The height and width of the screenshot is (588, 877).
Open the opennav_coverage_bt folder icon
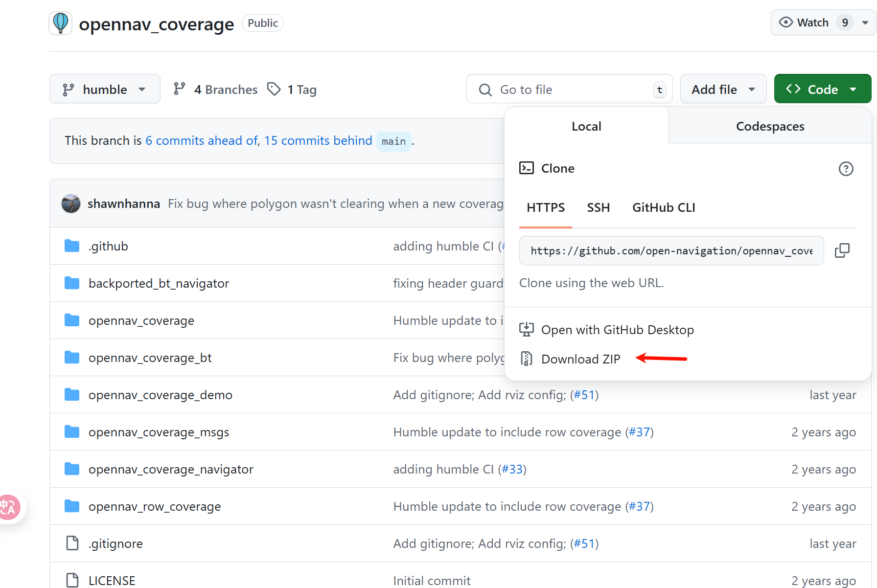click(x=71, y=357)
